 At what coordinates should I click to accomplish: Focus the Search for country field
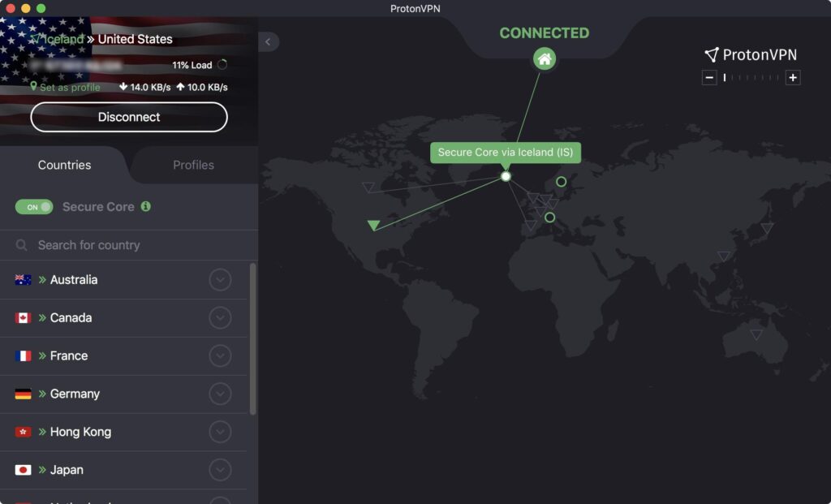pyautogui.click(x=130, y=245)
